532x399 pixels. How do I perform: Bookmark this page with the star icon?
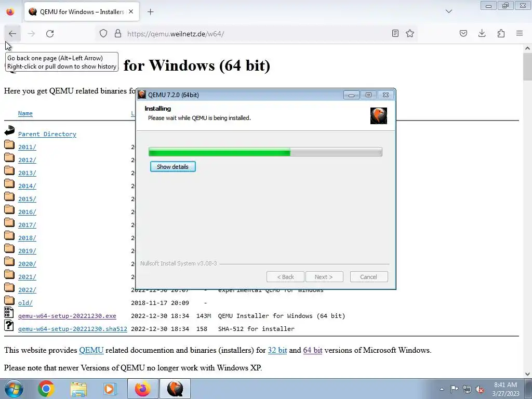(x=410, y=33)
